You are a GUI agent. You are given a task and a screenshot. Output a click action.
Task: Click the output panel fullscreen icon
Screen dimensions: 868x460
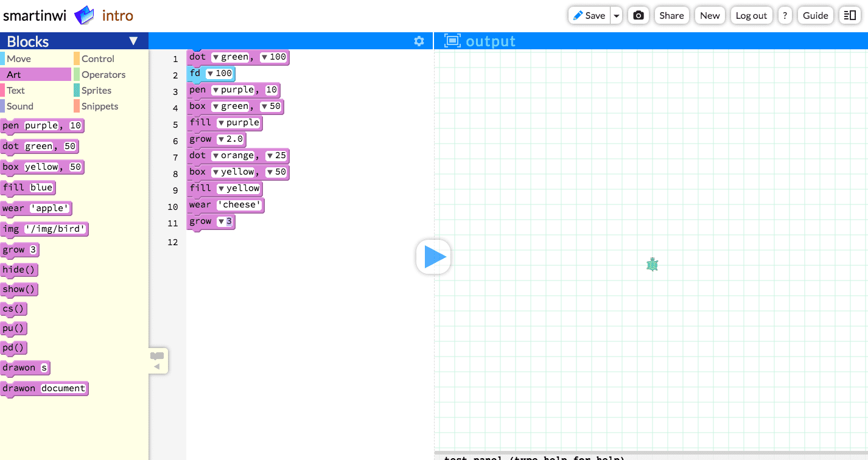[452, 41]
